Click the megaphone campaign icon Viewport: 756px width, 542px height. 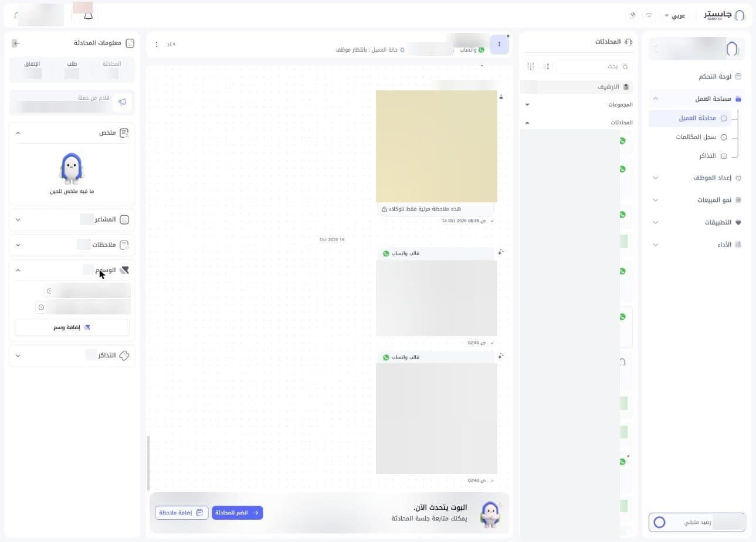[122, 102]
